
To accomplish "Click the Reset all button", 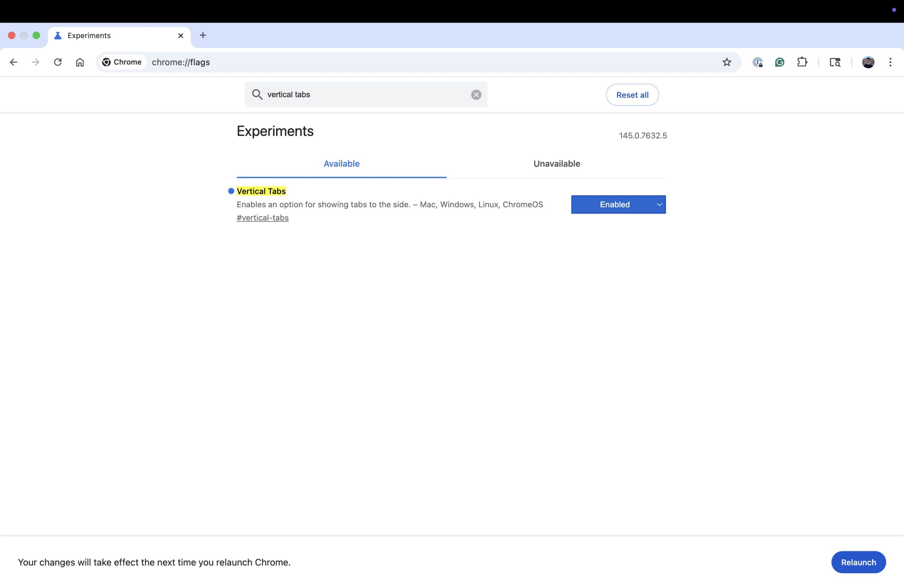I will (x=632, y=95).
